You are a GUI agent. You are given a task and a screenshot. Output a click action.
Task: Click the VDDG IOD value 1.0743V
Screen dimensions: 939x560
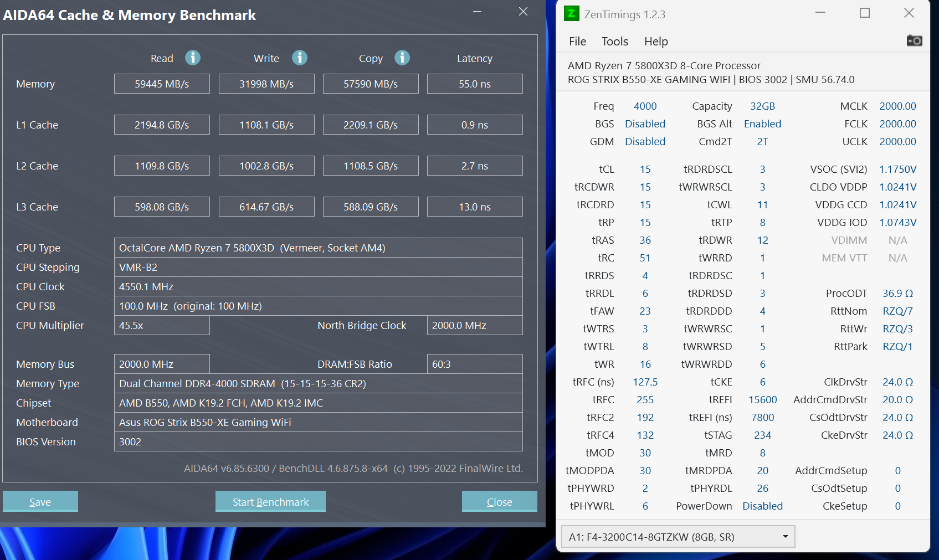(897, 222)
